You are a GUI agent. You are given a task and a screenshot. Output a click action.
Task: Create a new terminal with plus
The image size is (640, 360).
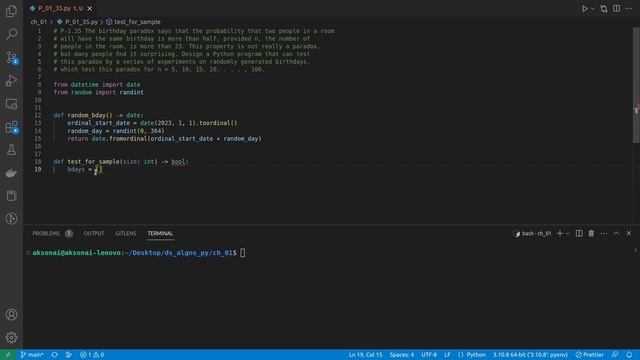(x=560, y=233)
